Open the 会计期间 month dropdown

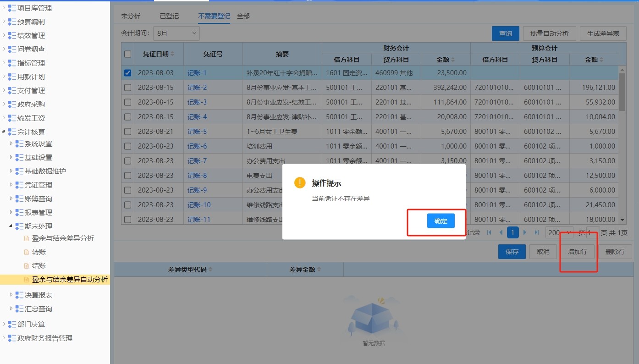pyautogui.click(x=176, y=33)
